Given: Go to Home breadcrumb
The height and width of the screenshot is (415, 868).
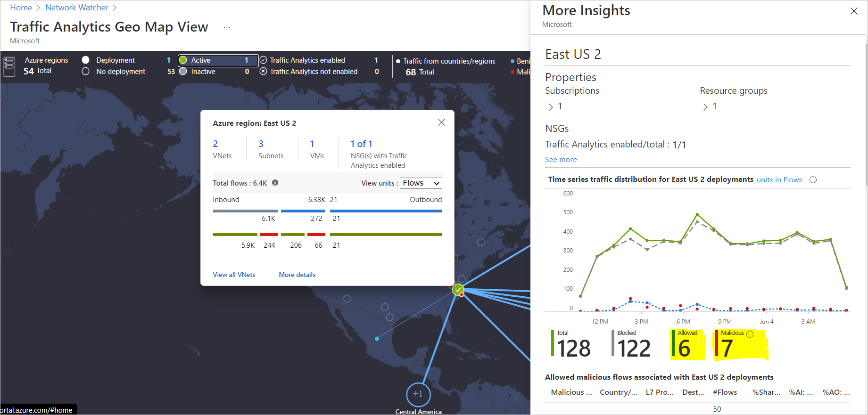Looking at the screenshot, I should [21, 8].
